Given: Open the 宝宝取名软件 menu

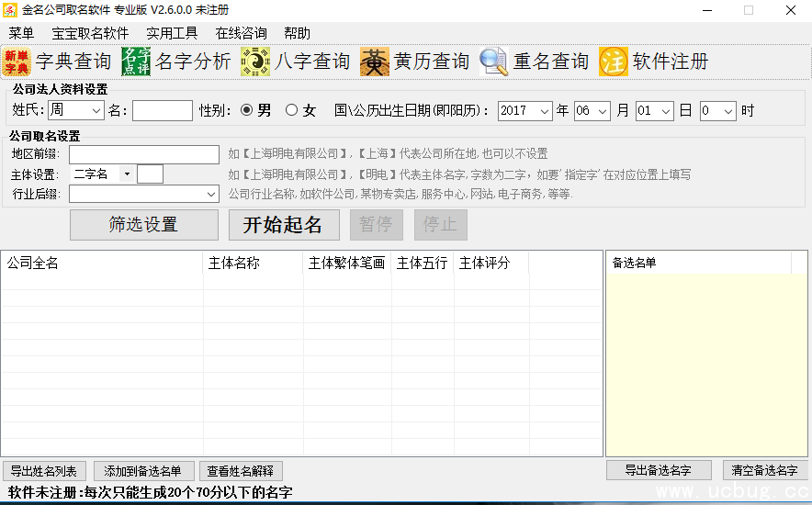Looking at the screenshot, I should (90, 34).
